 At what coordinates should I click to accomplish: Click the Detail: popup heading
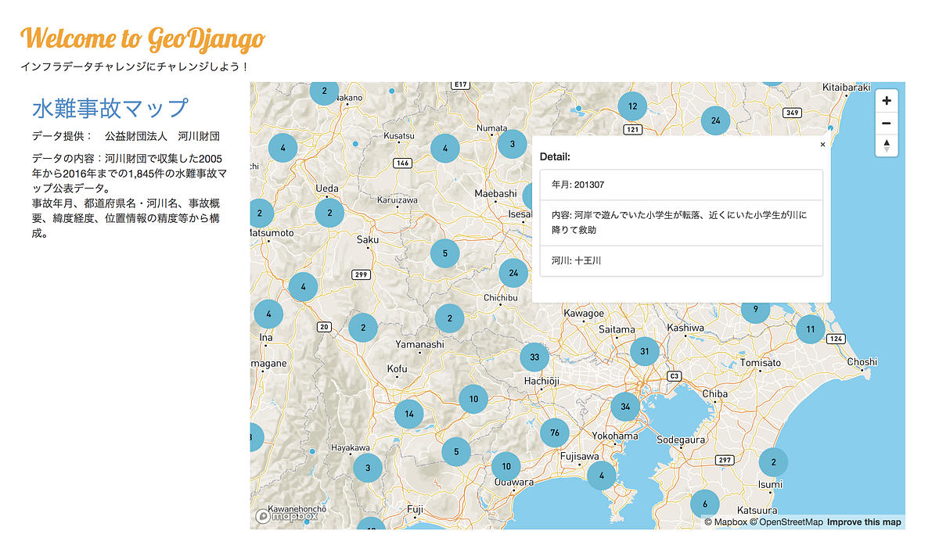click(x=556, y=157)
